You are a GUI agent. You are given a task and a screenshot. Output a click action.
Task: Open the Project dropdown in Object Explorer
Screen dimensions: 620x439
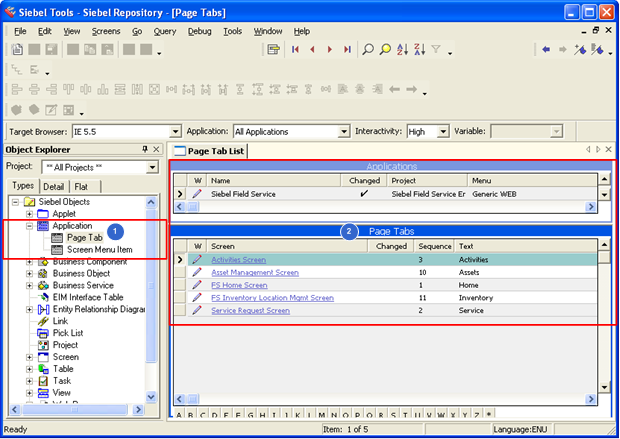tap(152, 167)
